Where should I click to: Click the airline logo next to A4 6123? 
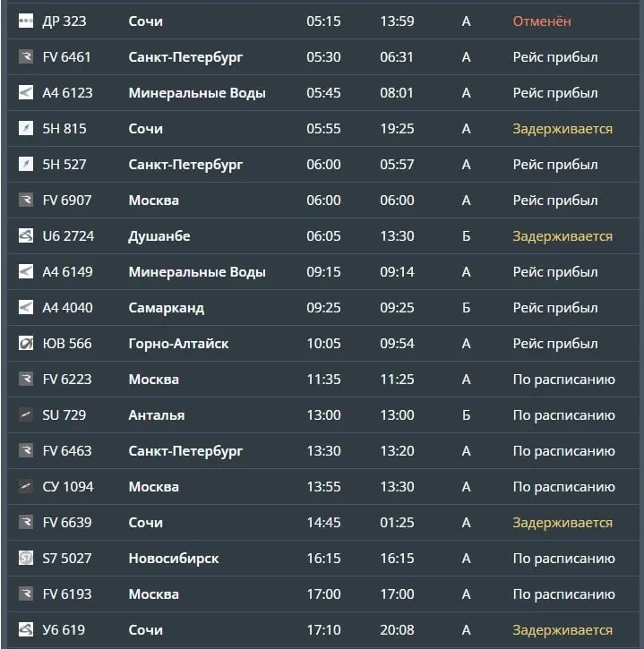point(26,92)
